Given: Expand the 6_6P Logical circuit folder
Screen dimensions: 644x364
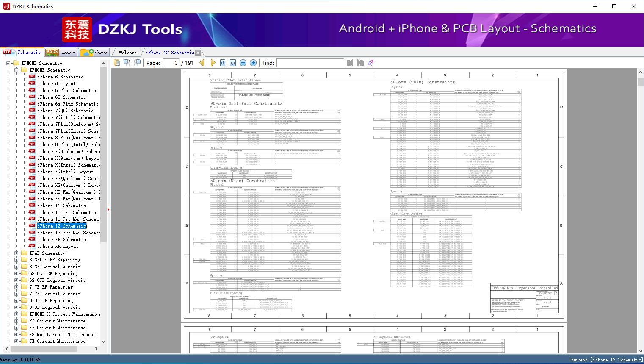Looking at the screenshot, I should coord(16,267).
